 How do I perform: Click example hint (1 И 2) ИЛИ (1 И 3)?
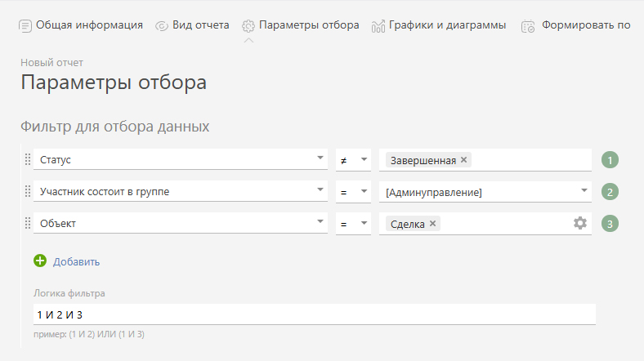point(106,334)
